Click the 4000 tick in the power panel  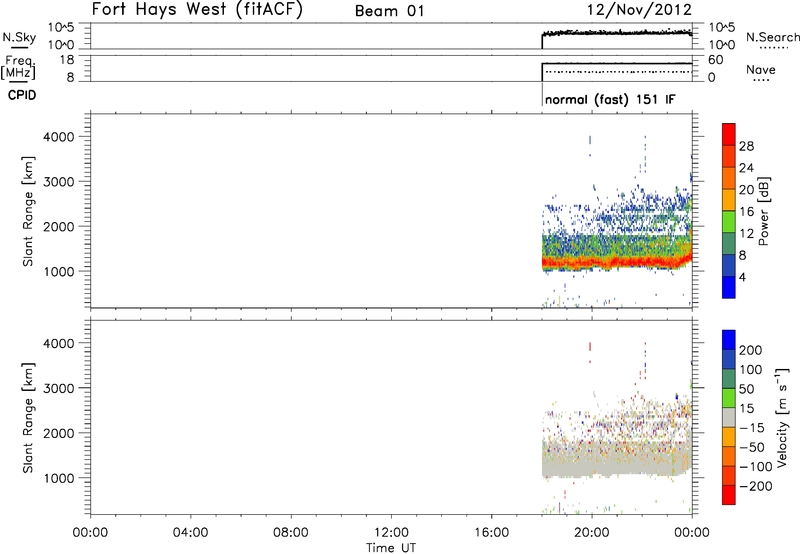(59, 137)
